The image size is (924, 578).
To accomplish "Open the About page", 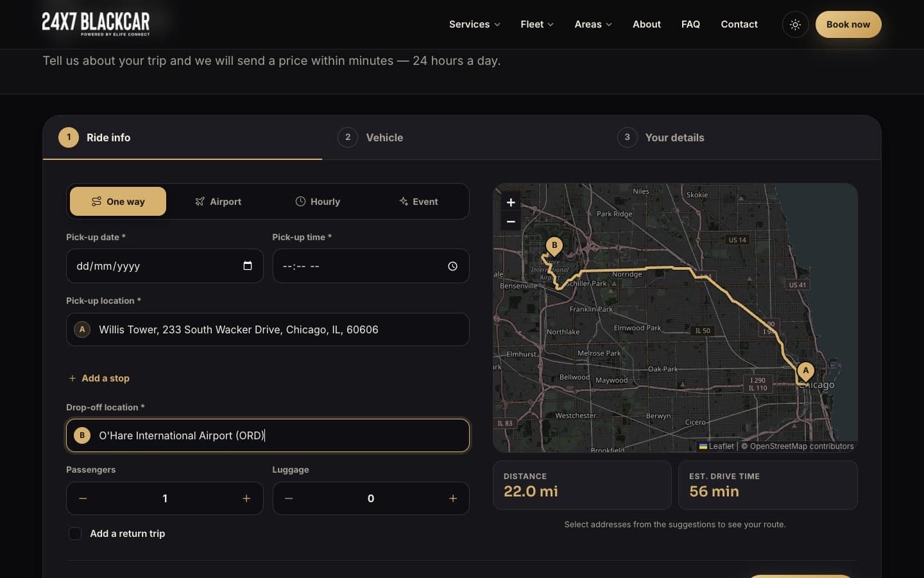I will pyautogui.click(x=647, y=24).
